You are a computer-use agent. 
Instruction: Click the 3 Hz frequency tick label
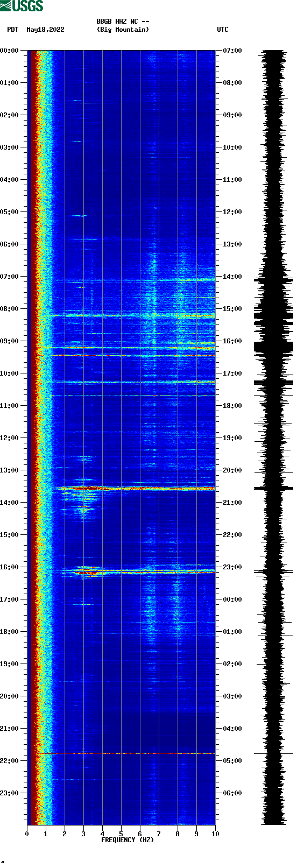tap(83, 834)
